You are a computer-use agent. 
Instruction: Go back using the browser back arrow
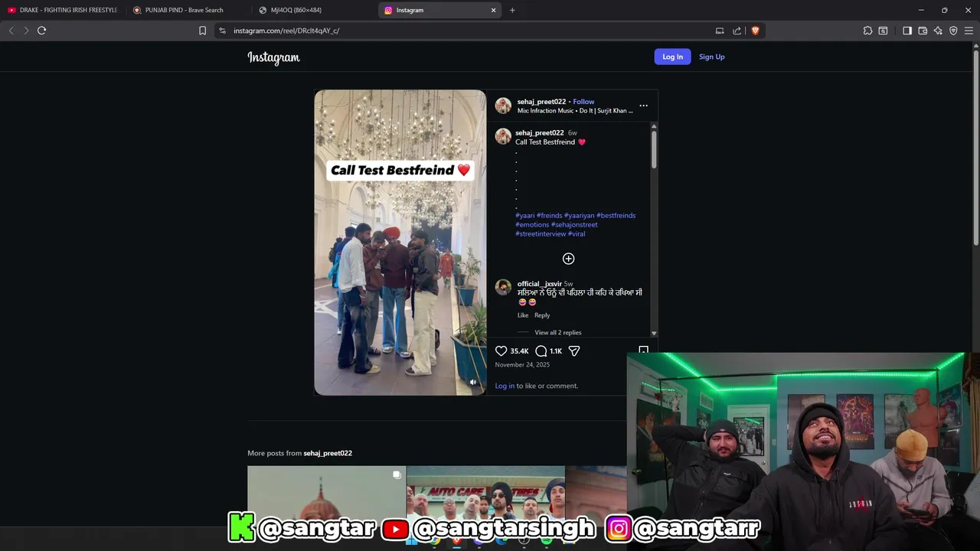(x=11, y=31)
